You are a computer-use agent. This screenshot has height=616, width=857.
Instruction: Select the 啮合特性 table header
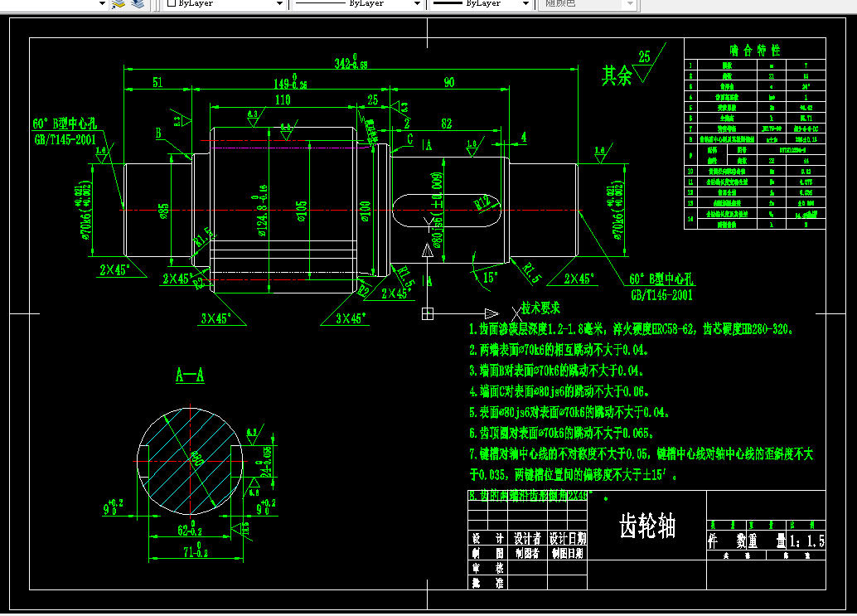755,51
